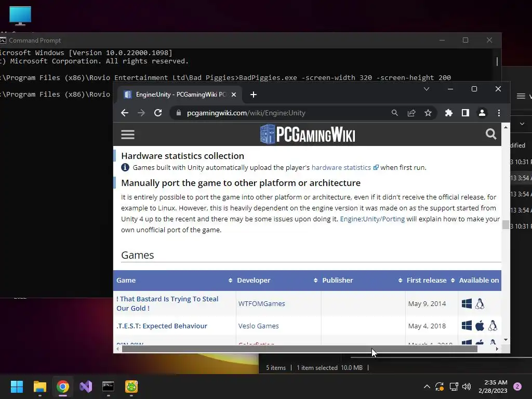Open the Engine:Unity/Porting link
Image resolution: width=532 pixels, height=399 pixels.
[x=372, y=219]
